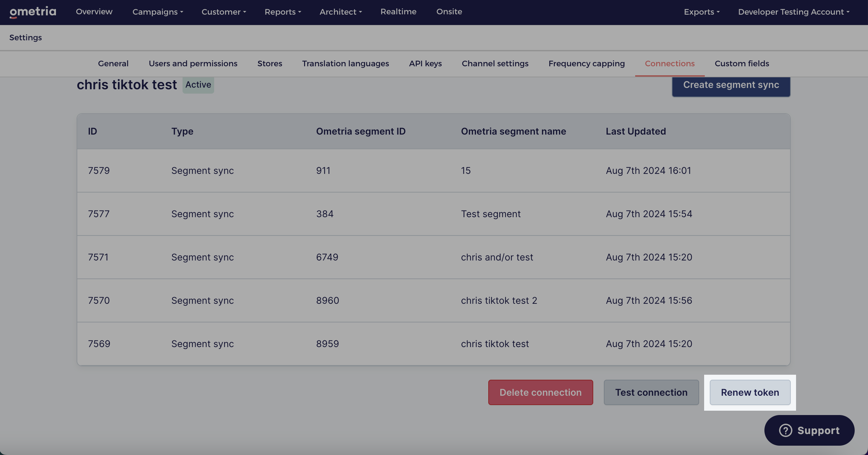Click the Ometria segment ID column header

click(360, 131)
